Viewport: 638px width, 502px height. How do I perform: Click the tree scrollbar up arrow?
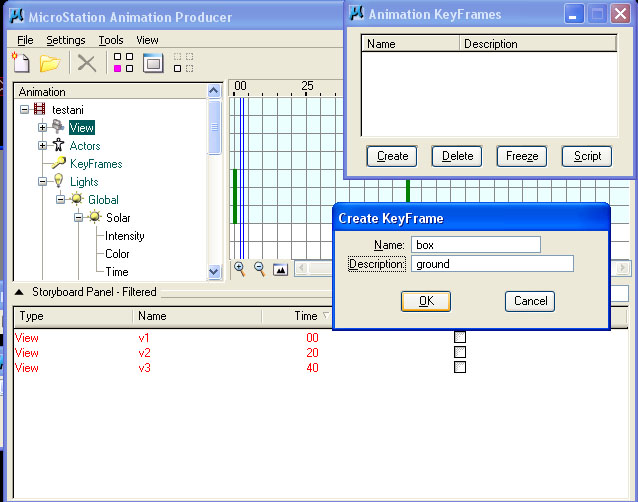(x=214, y=91)
